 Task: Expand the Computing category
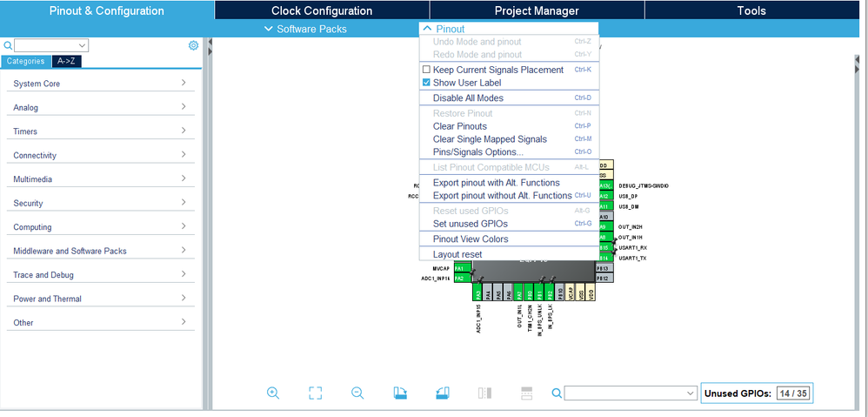100,226
